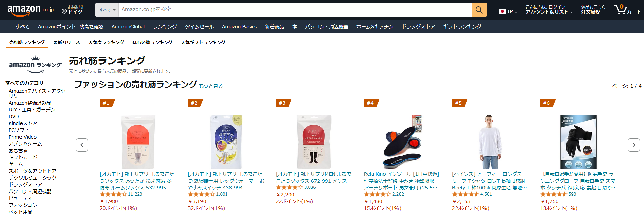
Task: Select the ほしい物ランキング tab
Action: coord(153,42)
